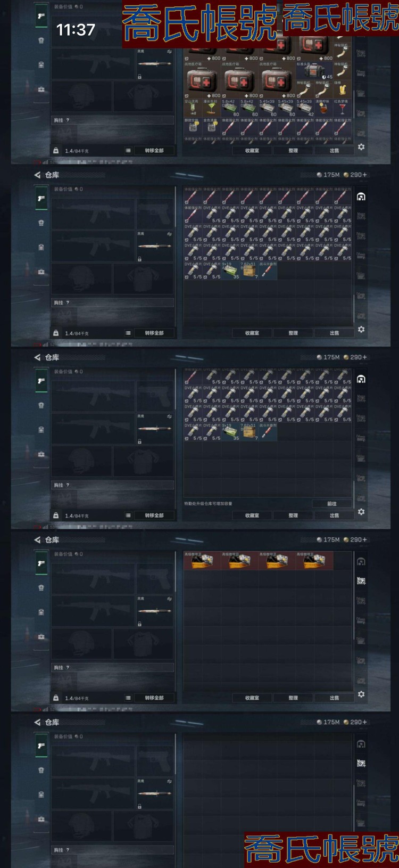Select the large medical box with red cross
Image resolution: width=399 pixels, height=868 pixels.
[x=202, y=81]
